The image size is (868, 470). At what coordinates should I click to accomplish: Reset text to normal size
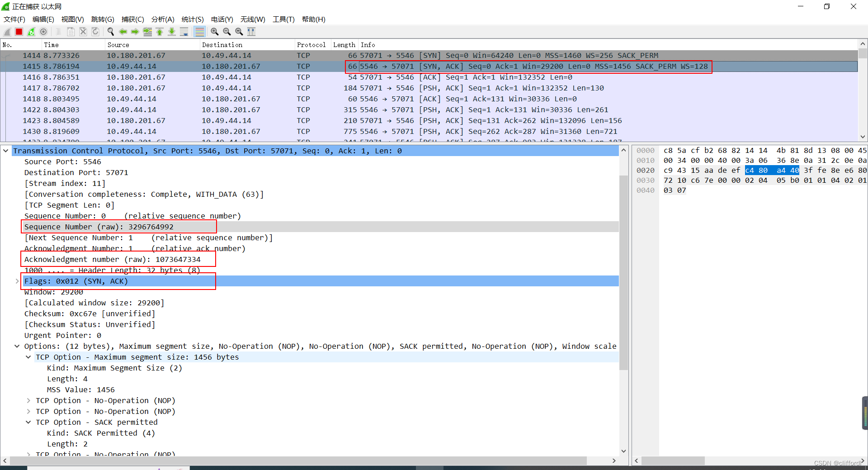click(x=239, y=32)
